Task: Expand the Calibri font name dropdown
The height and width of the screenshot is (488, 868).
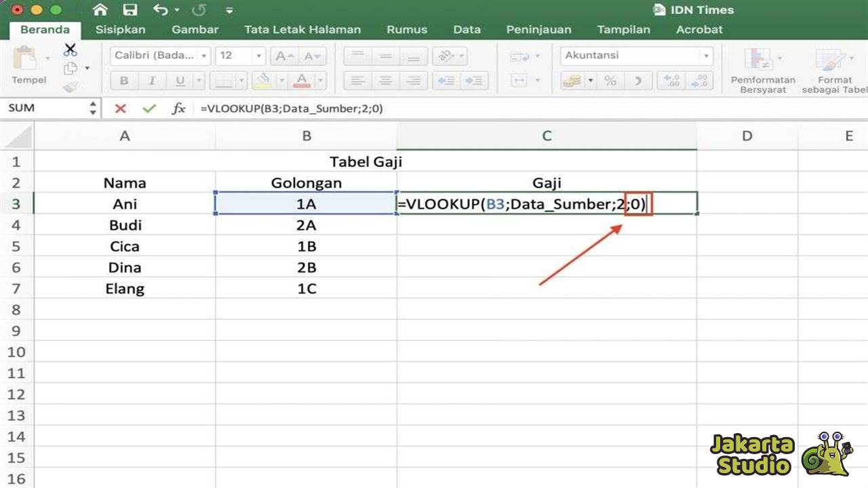Action: click(x=205, y=56)
